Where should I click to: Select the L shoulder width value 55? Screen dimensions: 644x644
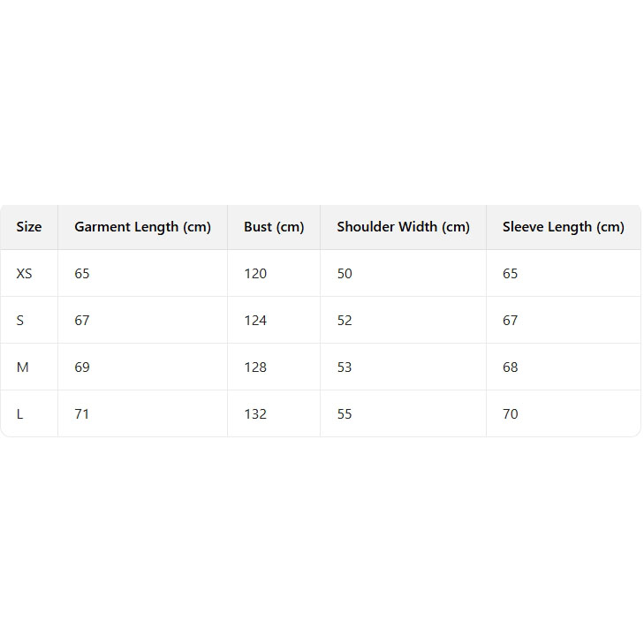(345, 414)
